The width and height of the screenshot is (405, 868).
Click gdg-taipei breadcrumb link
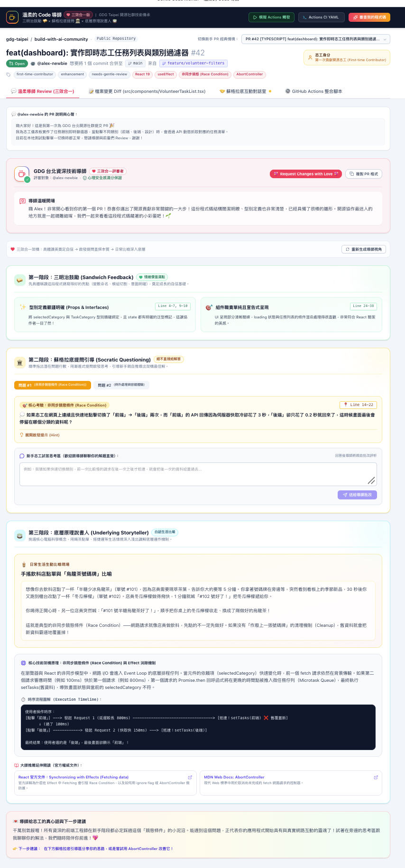coord(17,39)
